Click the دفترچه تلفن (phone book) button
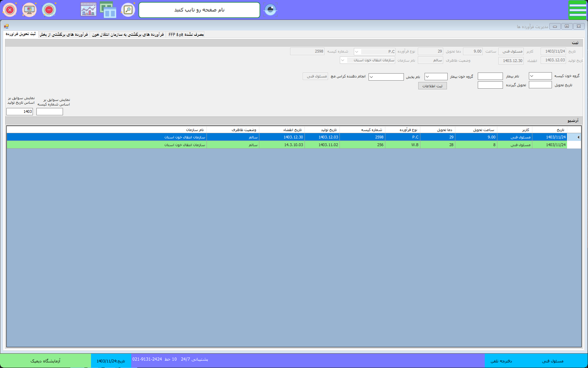The width and height of the screenshot is (588, 368). point(501,361)
